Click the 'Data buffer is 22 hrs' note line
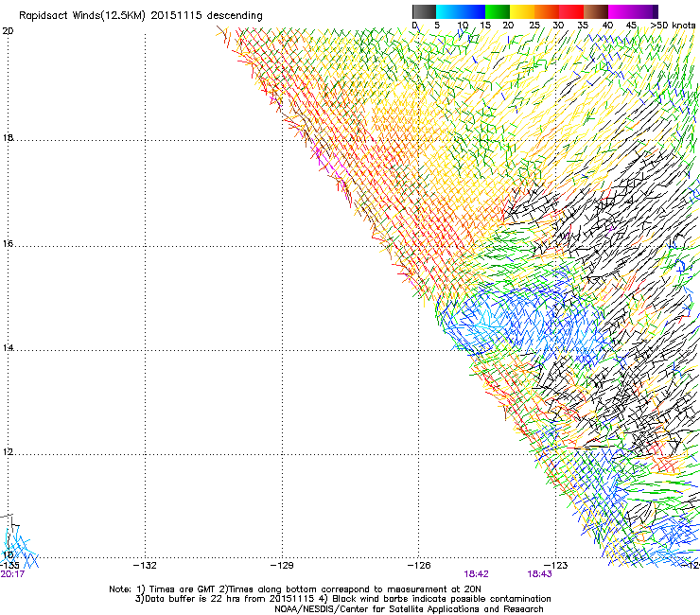This screenshot has width=700, height=615. coord(342,599)
